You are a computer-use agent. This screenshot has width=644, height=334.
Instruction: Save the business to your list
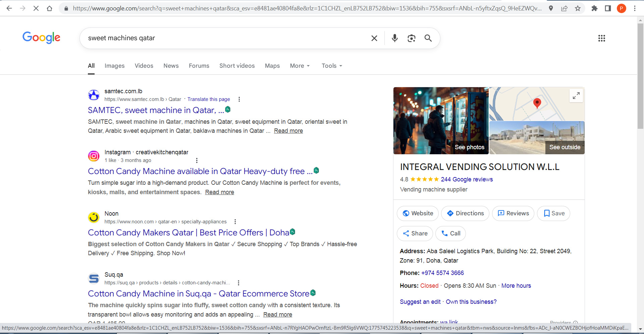coord(553,213)
